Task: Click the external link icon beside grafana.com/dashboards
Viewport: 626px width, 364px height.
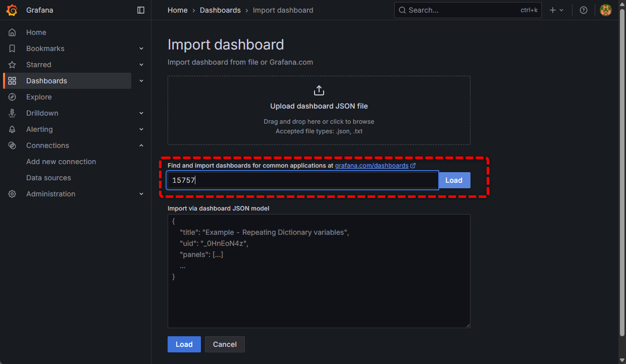Action: pyautogui.click(x=413, y=166)
